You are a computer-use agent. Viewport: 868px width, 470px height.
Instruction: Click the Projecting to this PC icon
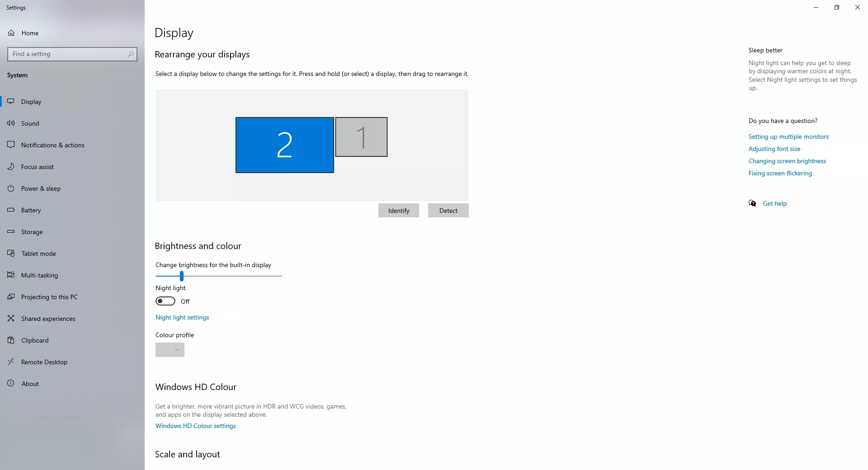(11, 297)
